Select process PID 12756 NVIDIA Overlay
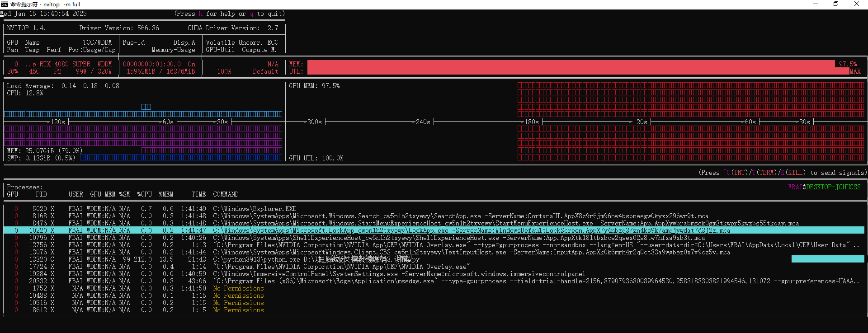 click(x=434, y=245)
